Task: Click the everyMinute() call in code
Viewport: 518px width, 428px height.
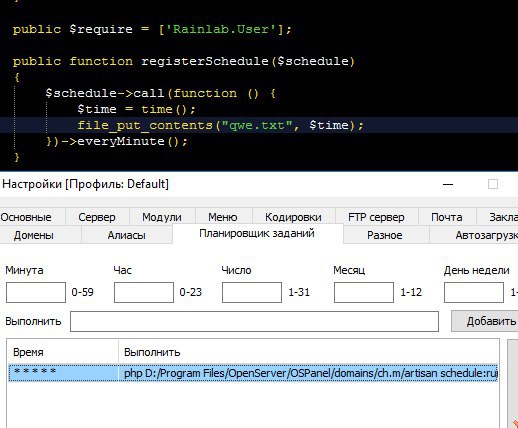Action: tap(132, 141)
